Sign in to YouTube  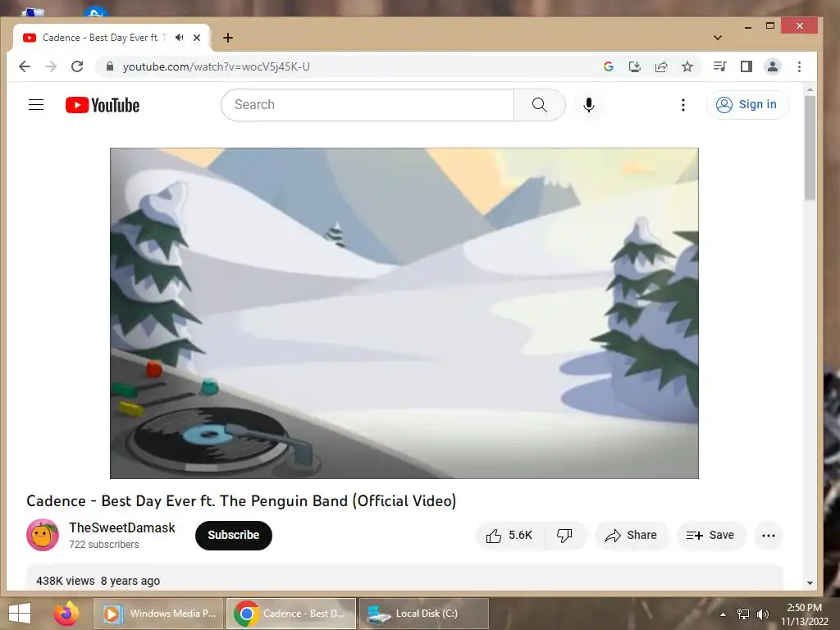click(748, 104)
